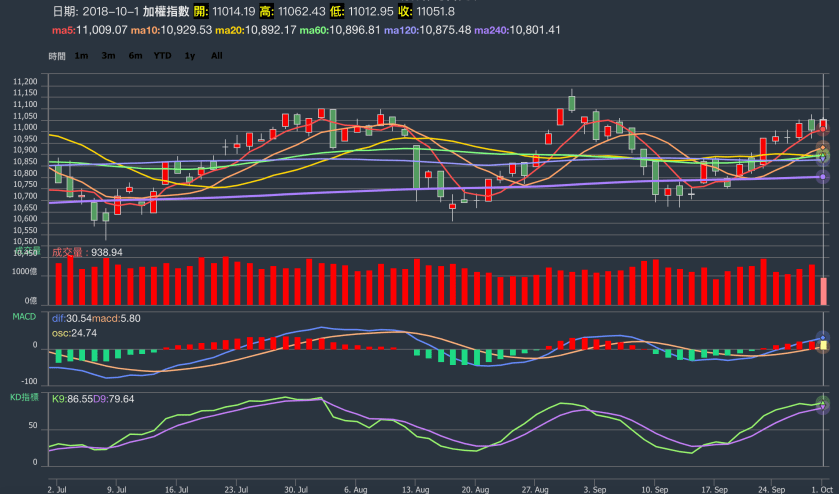The width and height of the screenshot is (839, 494).
Task: Show one year range with 1y
Action: [190, 56]
